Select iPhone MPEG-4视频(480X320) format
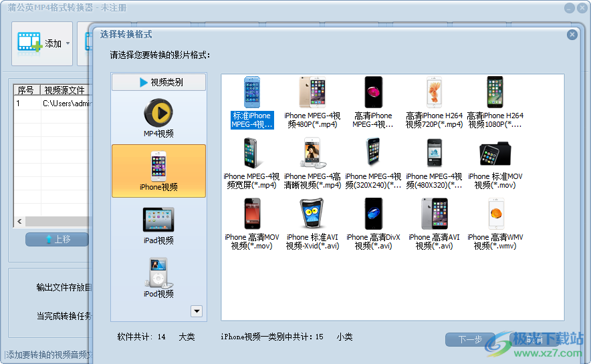Viewport: 591px width, 364px height. [x=434, y=164]
